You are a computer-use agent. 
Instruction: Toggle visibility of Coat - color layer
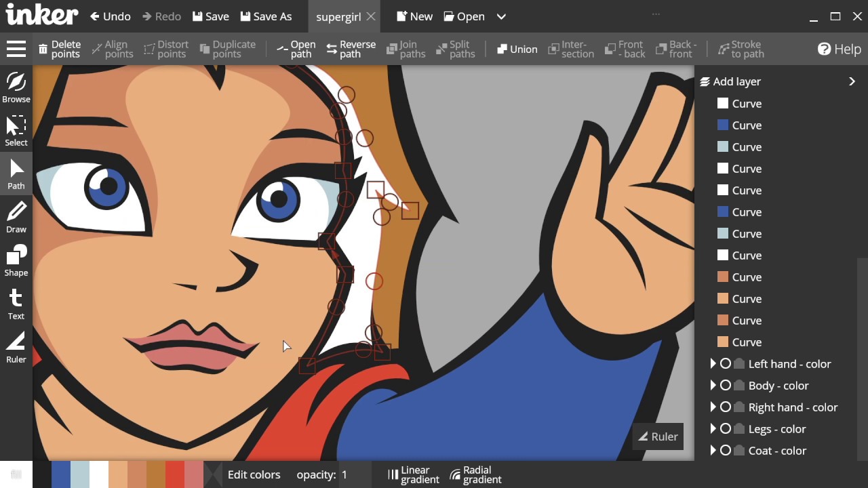pos(726,451)
